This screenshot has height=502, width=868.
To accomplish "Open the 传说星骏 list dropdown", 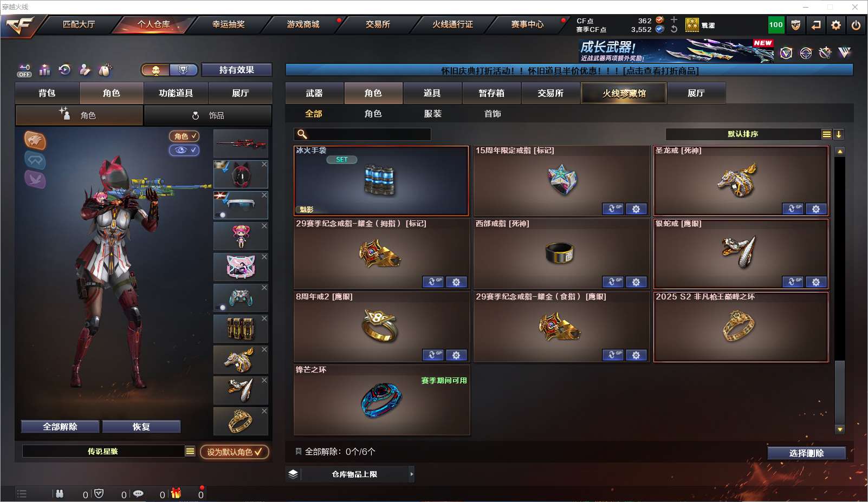I will [190, 451].
